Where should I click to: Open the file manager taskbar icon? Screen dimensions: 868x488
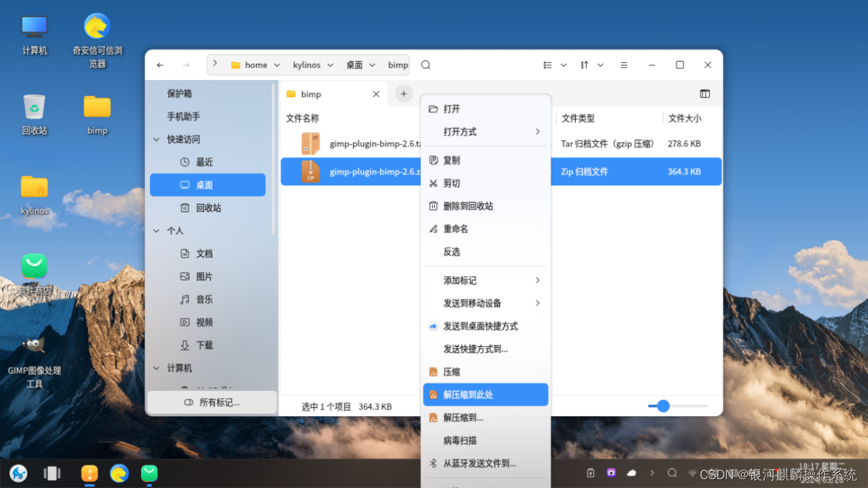tap(90, 473)
